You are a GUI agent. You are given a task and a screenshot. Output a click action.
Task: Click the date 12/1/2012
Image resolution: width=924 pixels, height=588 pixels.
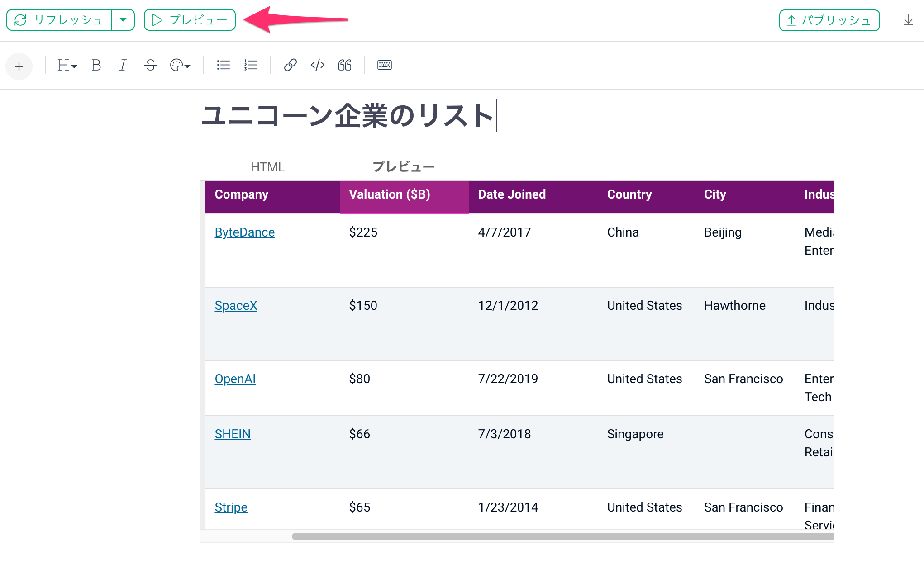(508, 306)
